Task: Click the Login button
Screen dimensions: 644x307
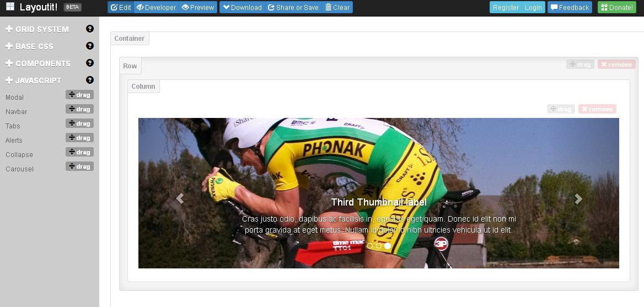Action: point(533,7)
